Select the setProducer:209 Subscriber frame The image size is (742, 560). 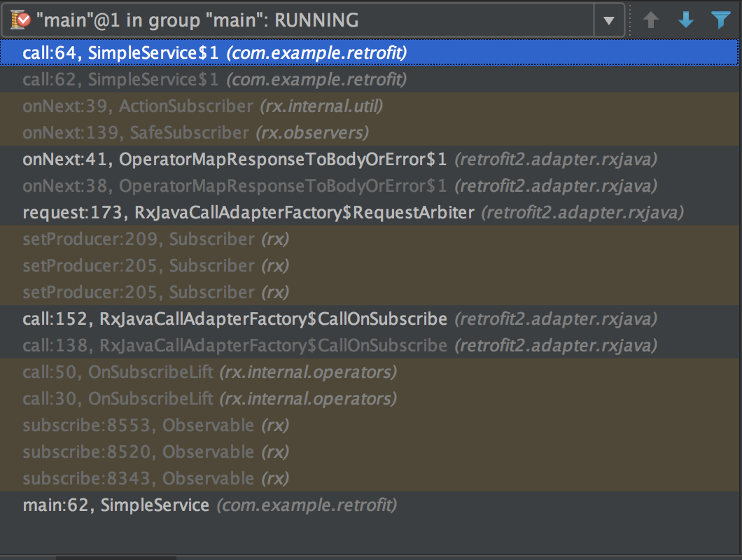tap(140, 239)
